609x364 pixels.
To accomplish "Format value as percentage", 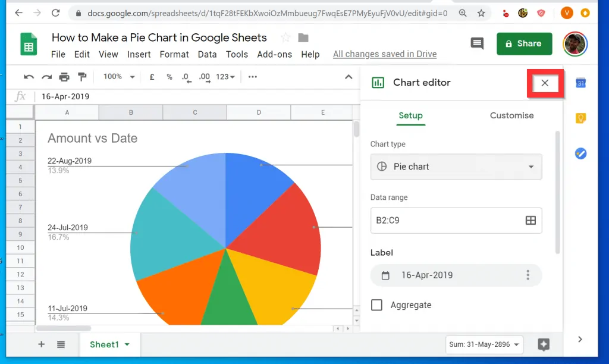I will [169, 77].
